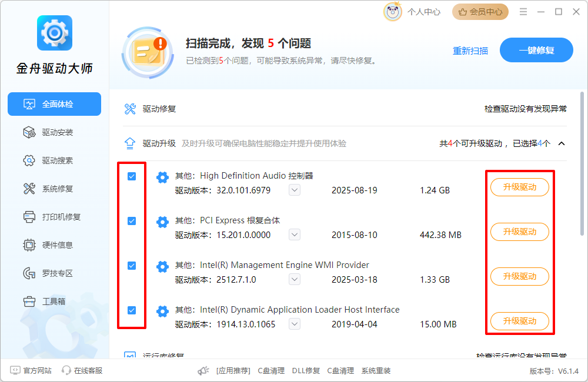Open the hamburger main menu
Screen dimensions: 588x382
click(x=523, y=12)
